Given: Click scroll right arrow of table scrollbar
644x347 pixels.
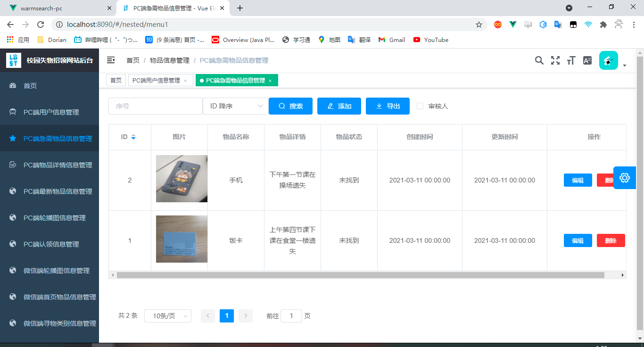Looking at the screenshot, I should [623, 275].
